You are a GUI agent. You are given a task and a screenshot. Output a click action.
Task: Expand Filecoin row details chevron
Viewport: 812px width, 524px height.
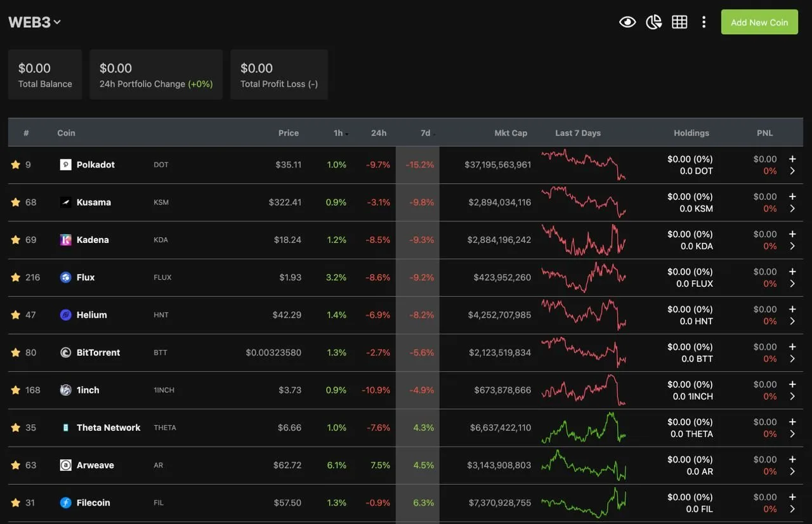(x=792, y=509)
